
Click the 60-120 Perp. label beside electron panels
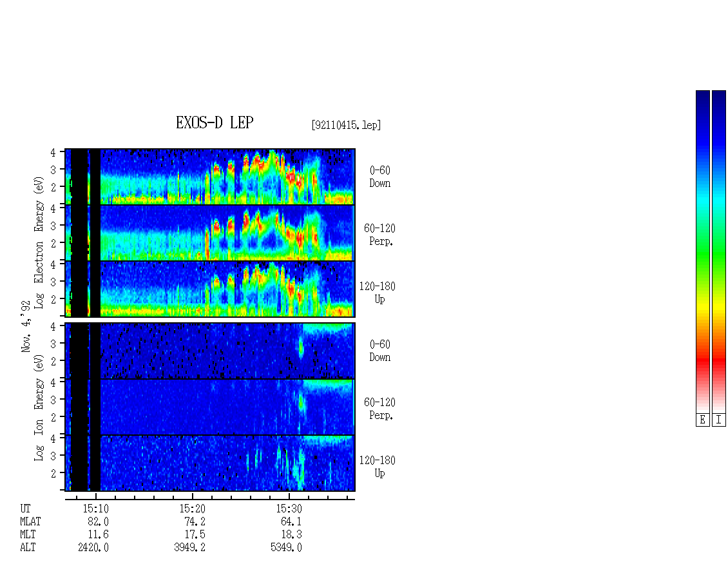click(x=379, y=235)
